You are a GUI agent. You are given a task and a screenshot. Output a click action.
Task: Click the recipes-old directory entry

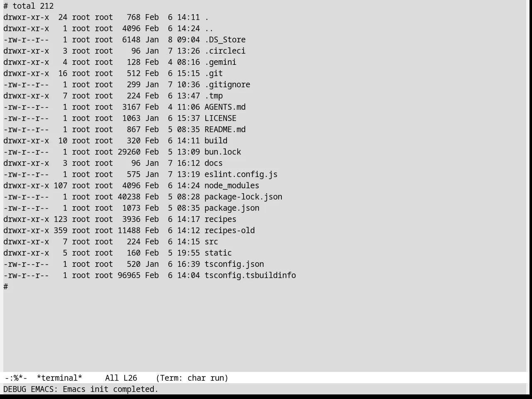coord(229,231)
